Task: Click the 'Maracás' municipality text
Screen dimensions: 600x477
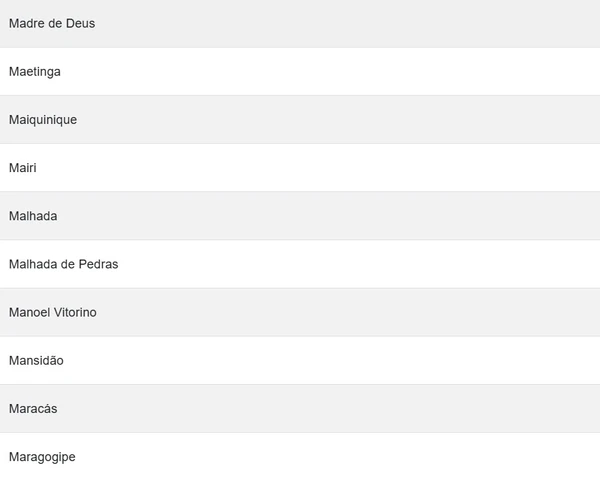Action: (x=34, y=408)
